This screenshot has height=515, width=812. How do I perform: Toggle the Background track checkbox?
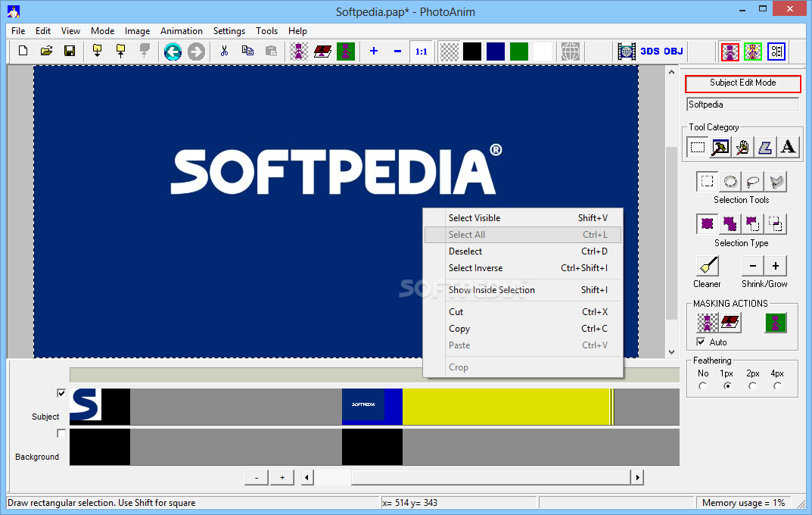pos(61,433)
